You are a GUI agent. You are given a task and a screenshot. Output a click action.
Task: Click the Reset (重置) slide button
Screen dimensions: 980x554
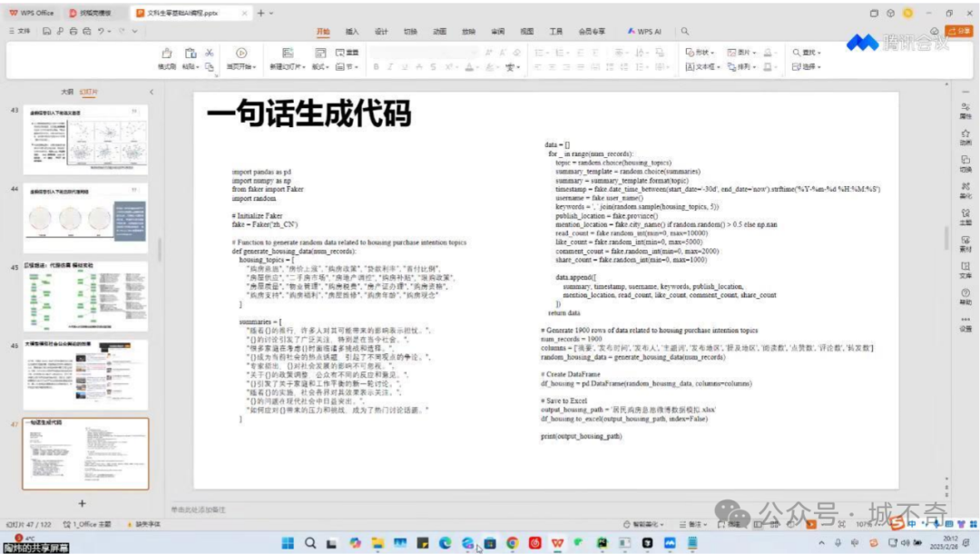[347, 54]
